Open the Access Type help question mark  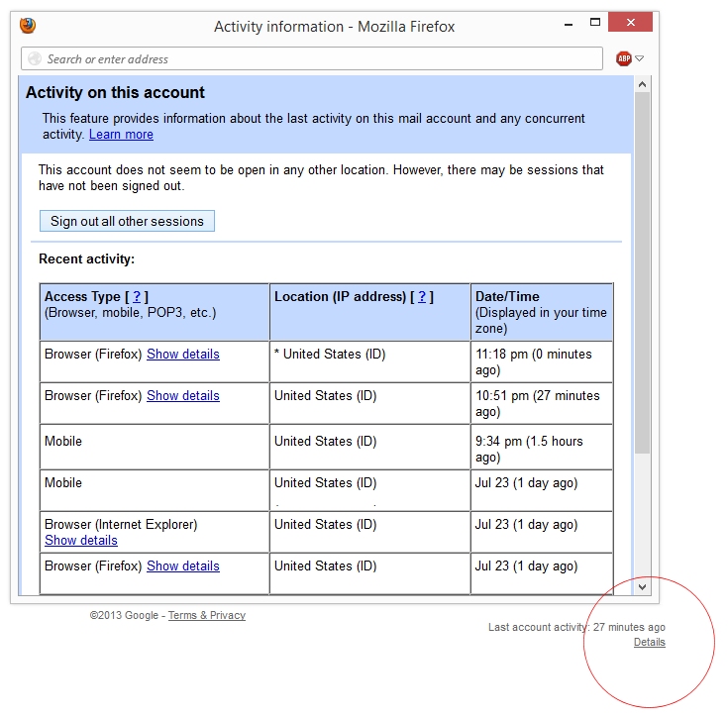click(137, 296)
